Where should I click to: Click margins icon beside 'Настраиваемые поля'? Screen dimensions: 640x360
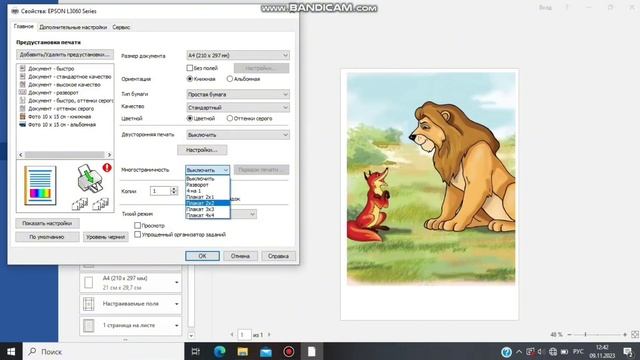(x=89, y=304)
